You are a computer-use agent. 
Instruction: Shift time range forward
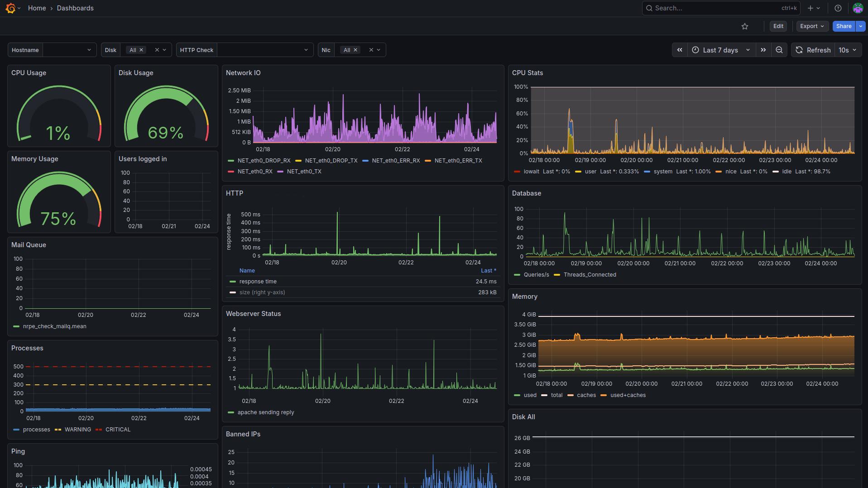[763, 50]
